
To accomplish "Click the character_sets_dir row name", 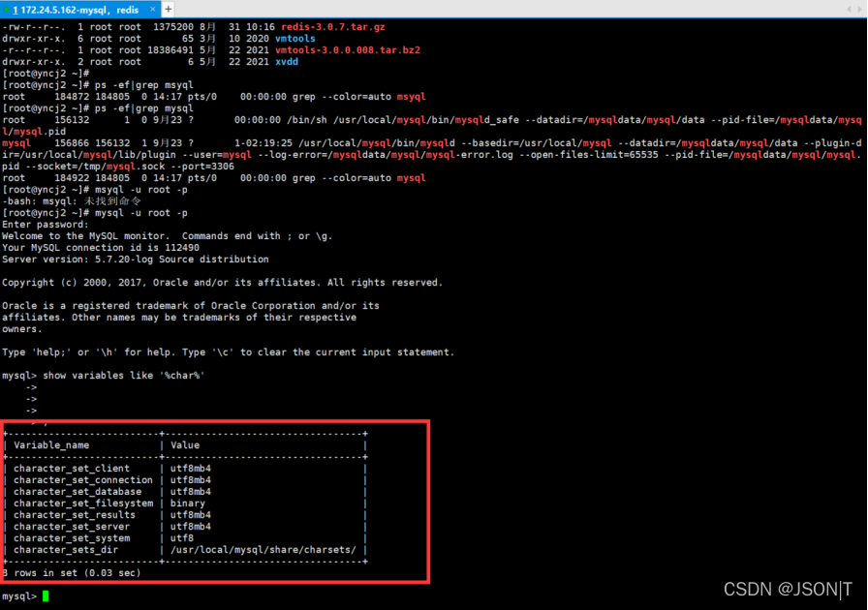I will [66, 550].
